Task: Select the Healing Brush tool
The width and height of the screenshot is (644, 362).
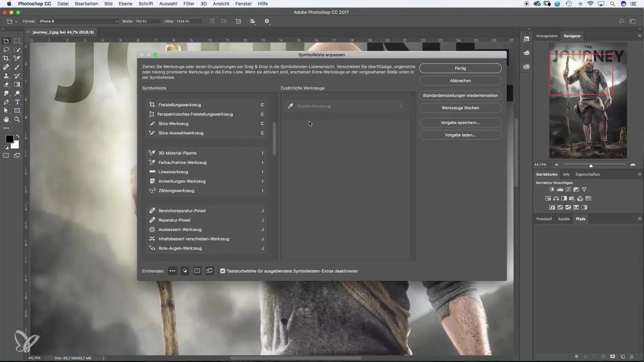Action: click(x=6, y=67)
